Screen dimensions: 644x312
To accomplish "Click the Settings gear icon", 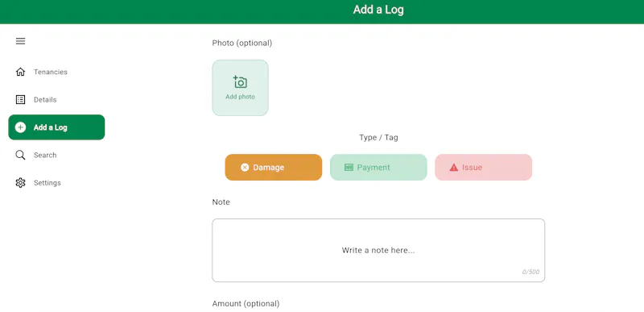I will 20,183.
